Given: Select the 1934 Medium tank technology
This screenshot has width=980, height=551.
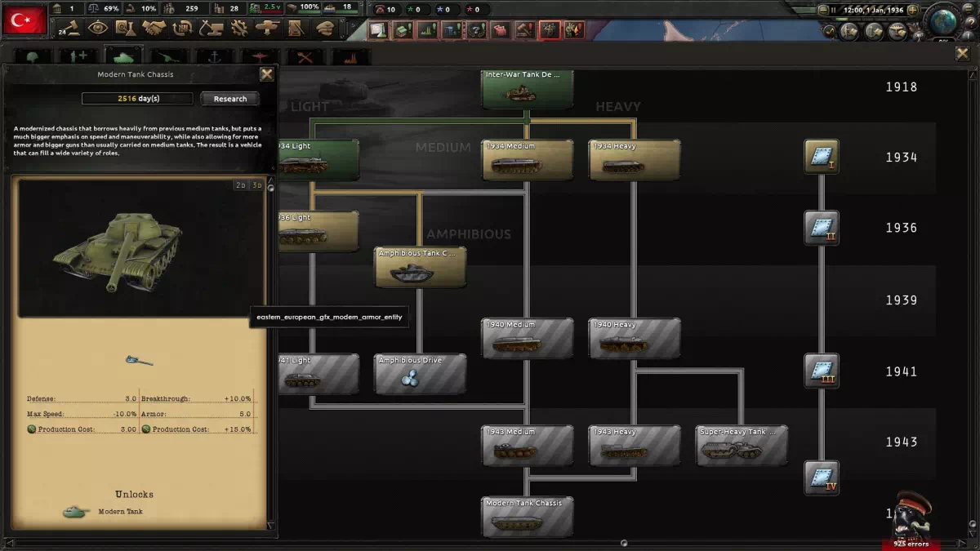Looking at the screenshot, I should [528, 160].
